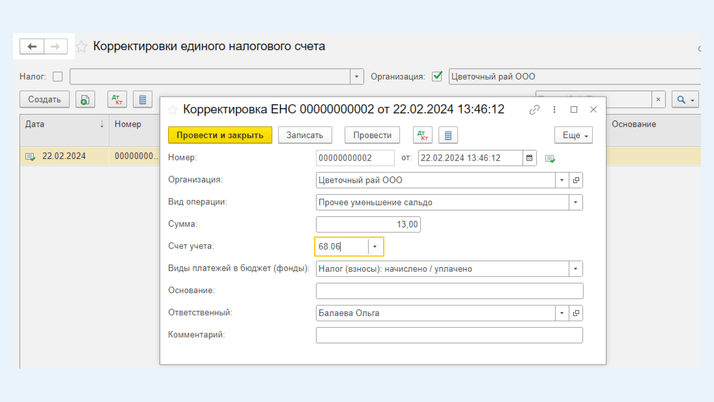Open Организация item via its open-form icon
Viewport: 714px width, 402px height.
(576, 180)
